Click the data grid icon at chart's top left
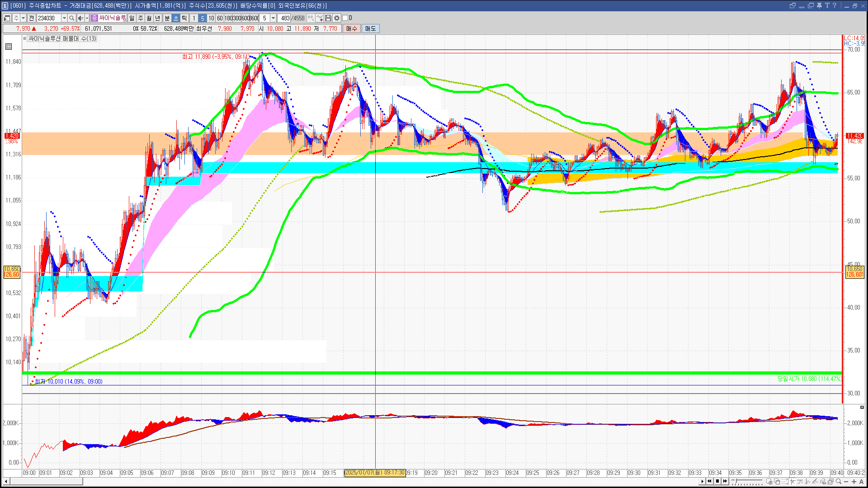This screenshot has width=868, height=488. 9,47
